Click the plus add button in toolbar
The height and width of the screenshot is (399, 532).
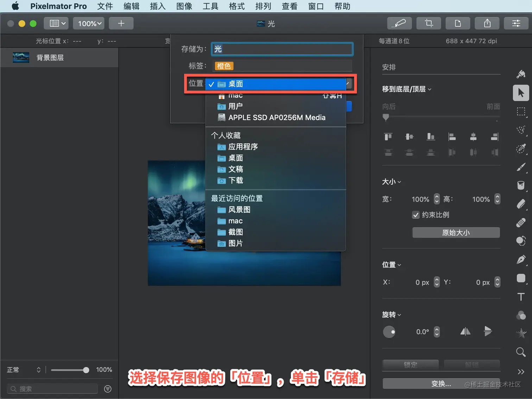121,23
